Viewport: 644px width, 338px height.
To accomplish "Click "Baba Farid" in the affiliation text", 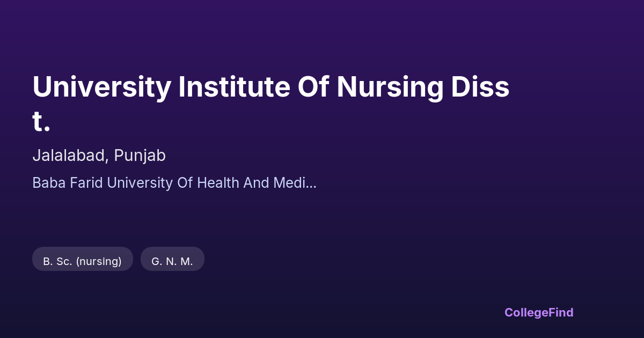I will point(68,183).
